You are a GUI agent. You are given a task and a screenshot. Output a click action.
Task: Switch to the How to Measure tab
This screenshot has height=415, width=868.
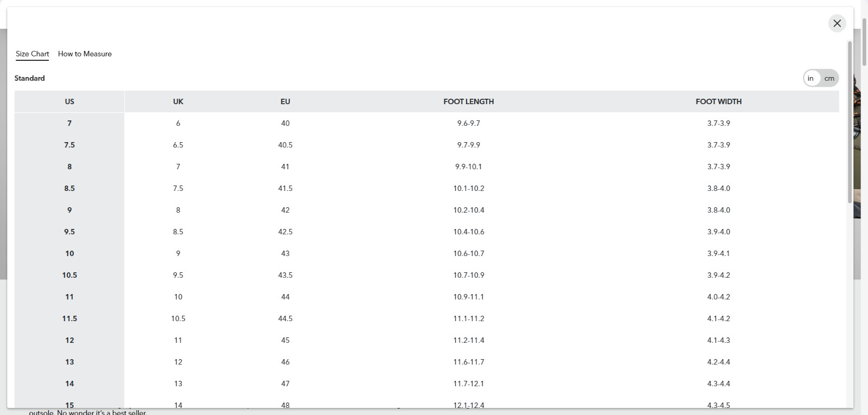85,54
